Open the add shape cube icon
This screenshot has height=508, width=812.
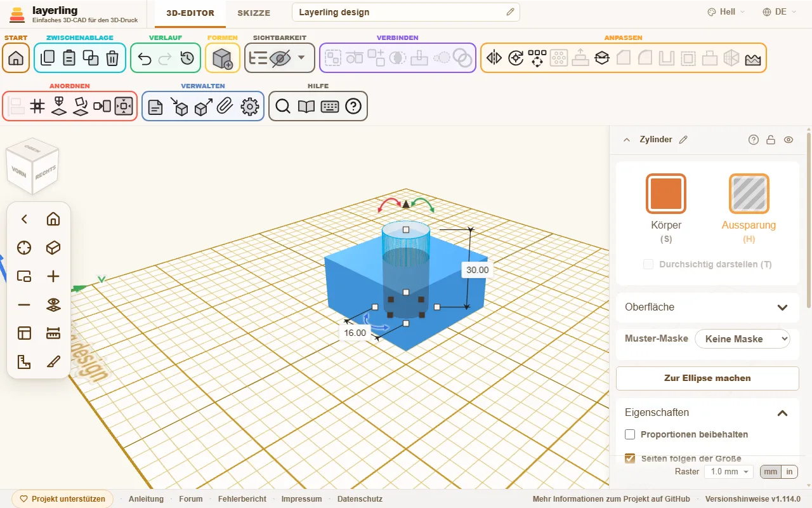[x=223, y=58]
